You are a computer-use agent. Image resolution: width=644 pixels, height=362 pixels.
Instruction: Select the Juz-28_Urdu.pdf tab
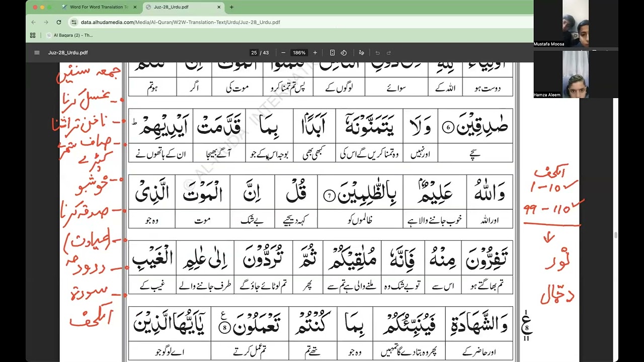[184, 7]
